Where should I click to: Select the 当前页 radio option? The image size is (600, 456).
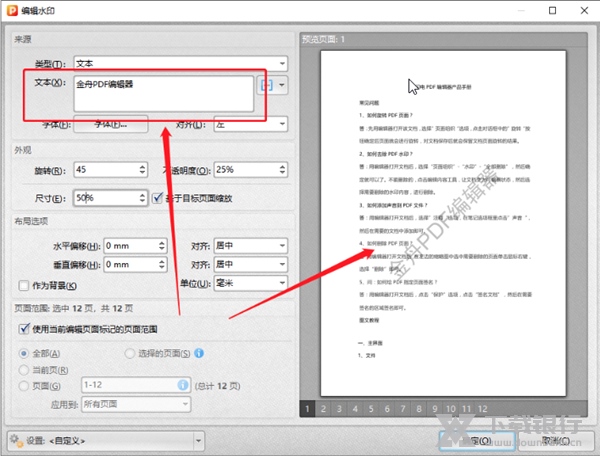point(24,370)
